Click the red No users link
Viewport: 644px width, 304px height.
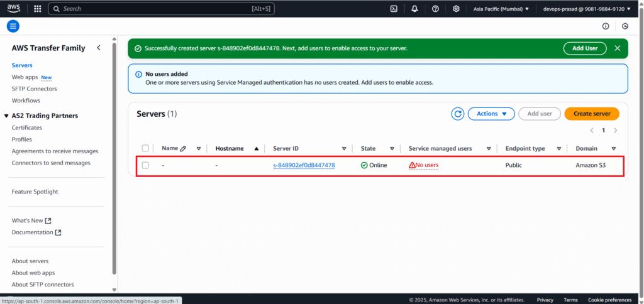tap(427, 165)
